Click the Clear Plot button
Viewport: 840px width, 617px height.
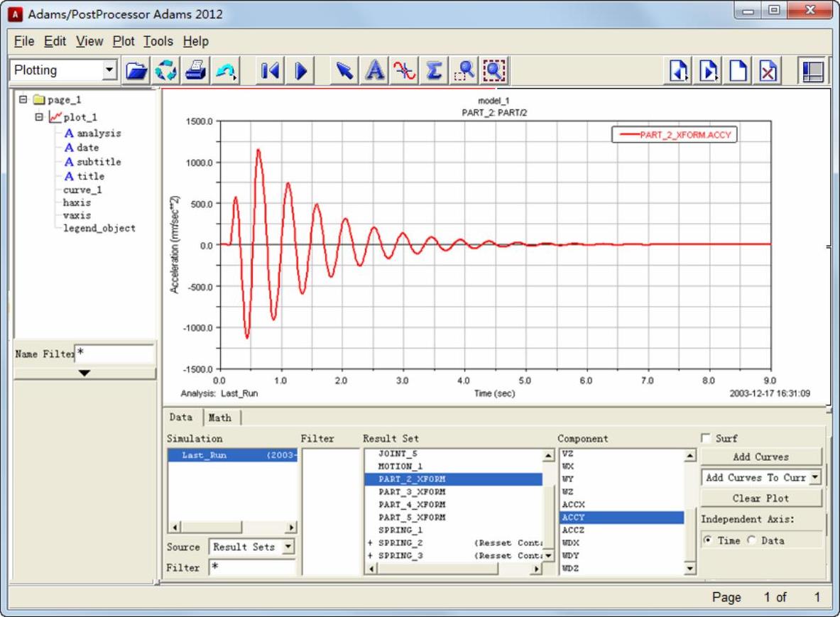[x=760, y=498]
